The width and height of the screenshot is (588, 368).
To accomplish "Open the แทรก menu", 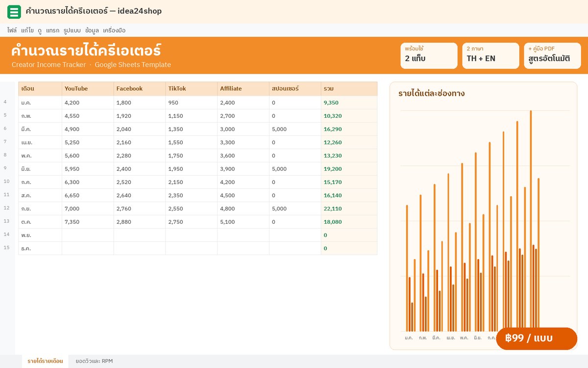I will [x=52, y=30].
